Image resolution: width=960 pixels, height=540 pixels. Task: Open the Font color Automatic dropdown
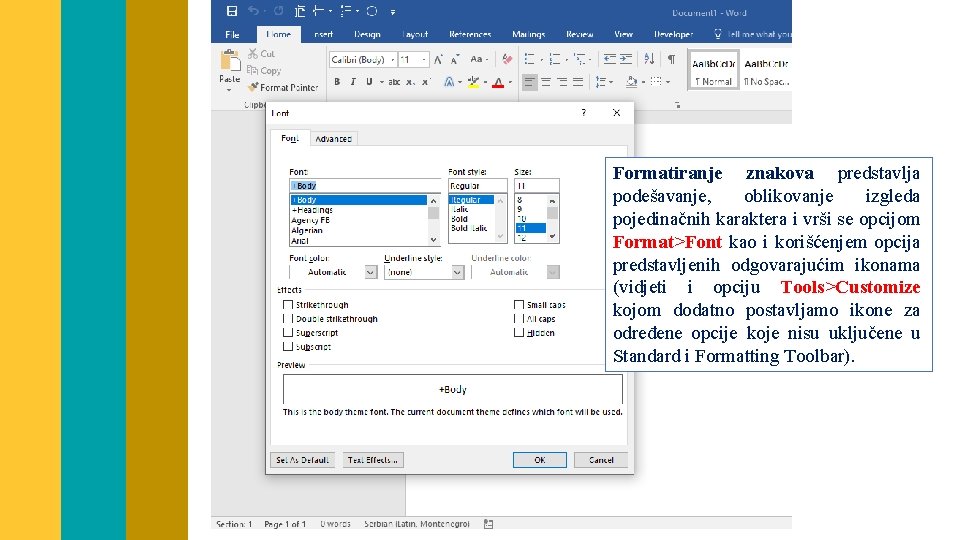pos(370,272)
